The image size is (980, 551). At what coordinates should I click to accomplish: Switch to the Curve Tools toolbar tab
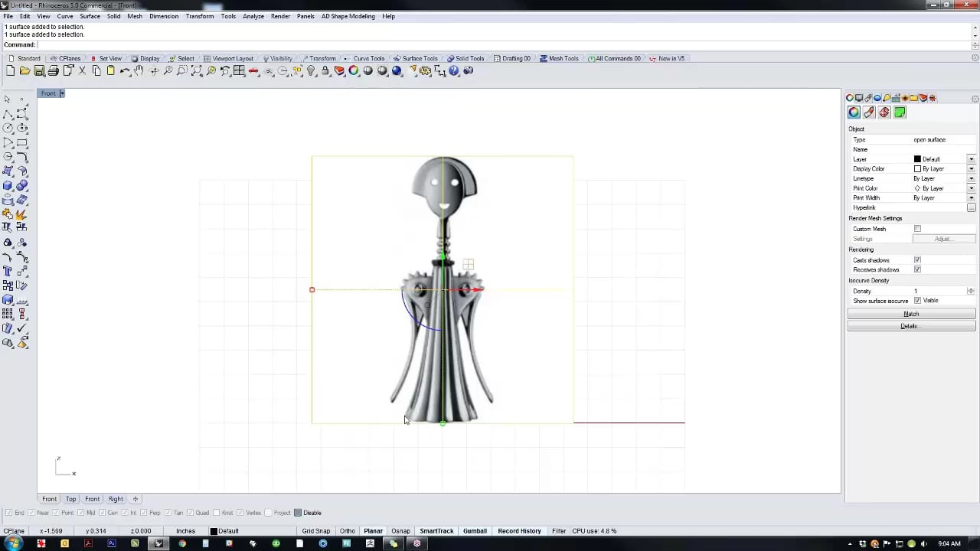[368, 58]
